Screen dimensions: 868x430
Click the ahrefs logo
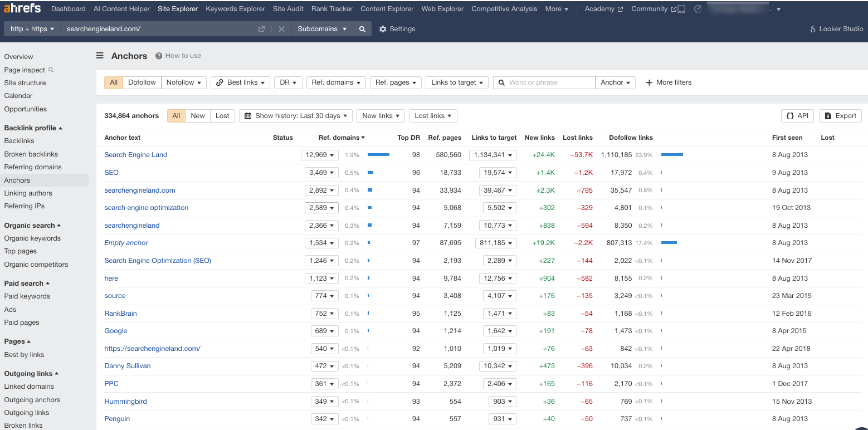coord(22,8)
